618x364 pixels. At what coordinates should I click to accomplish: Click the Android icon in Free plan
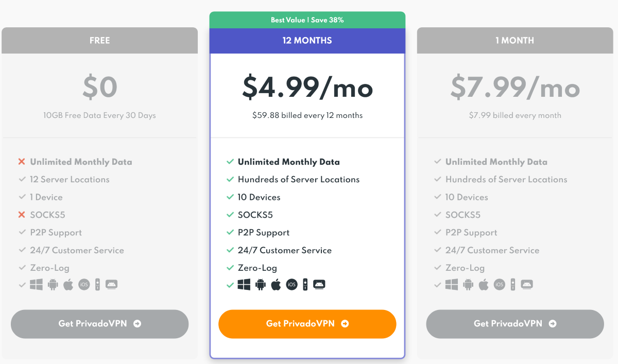click(53, 284)
